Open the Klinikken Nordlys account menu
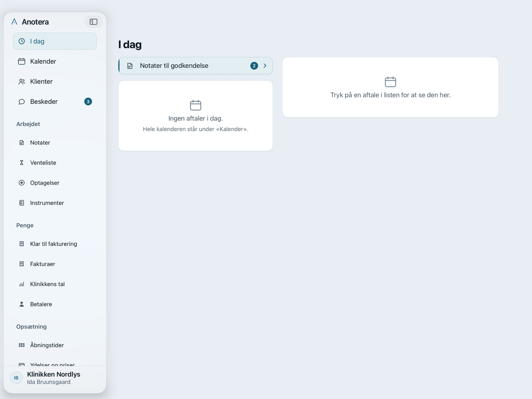The height and width of the screenshot is (399, 532). point(55,378)
